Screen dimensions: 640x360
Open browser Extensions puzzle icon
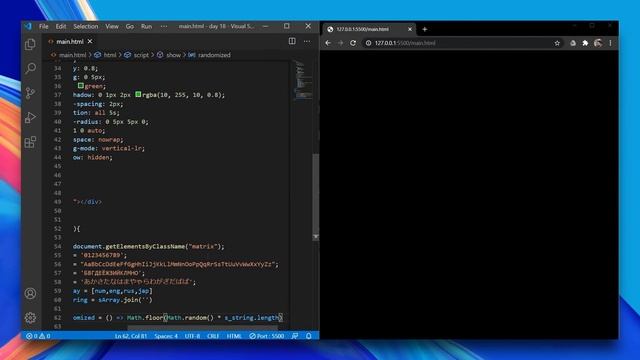coord(585,43)
